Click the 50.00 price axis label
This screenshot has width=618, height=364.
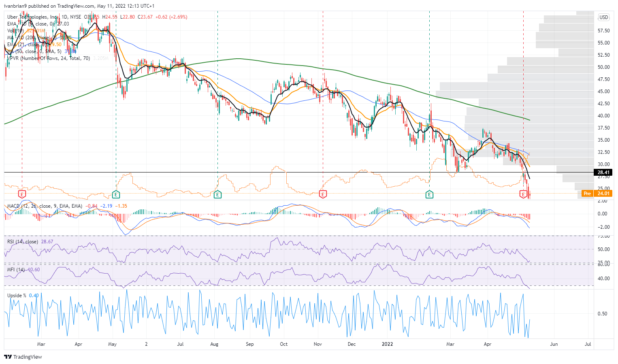[603, 67]
